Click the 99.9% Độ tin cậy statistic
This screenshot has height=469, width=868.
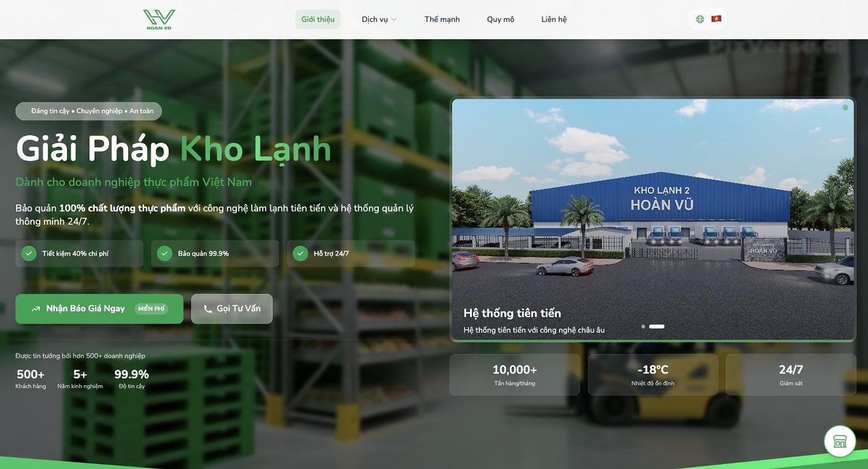point(131,378)
